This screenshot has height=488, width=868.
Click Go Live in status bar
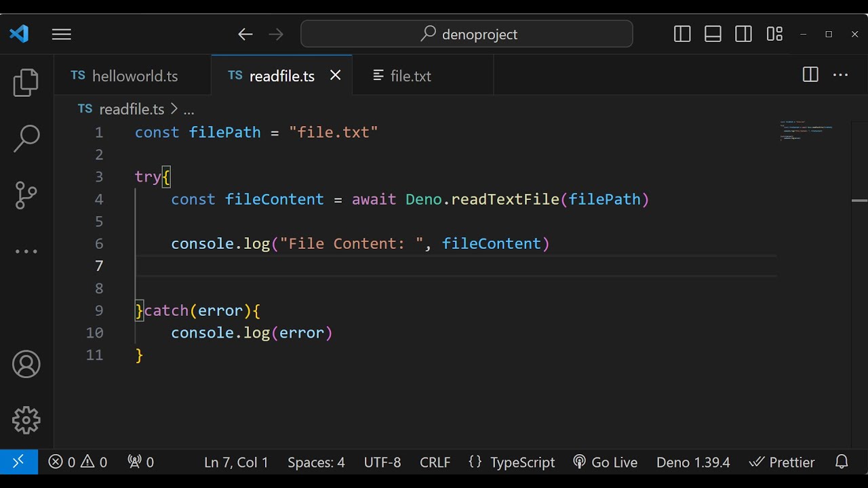pos(606,462)
